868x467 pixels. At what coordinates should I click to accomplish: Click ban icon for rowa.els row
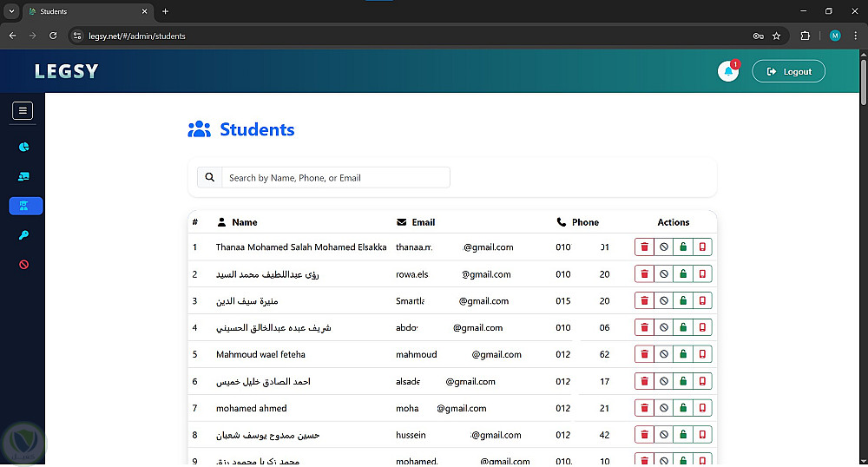point(664,274)
